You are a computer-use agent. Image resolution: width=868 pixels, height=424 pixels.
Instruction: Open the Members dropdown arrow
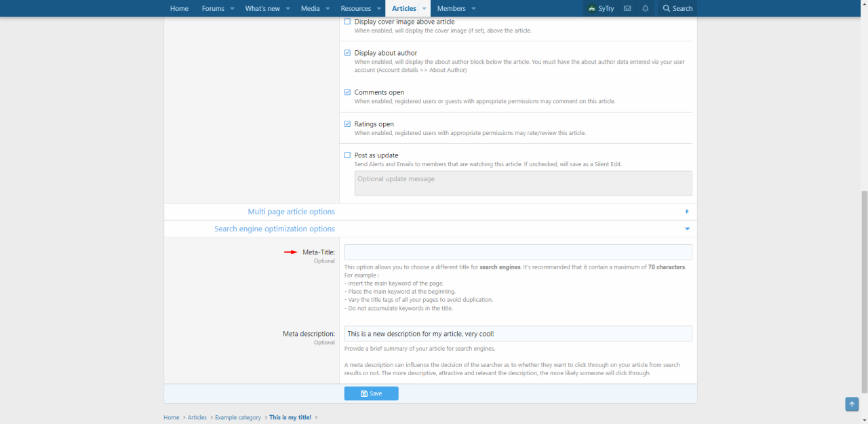tap(473, 8)
